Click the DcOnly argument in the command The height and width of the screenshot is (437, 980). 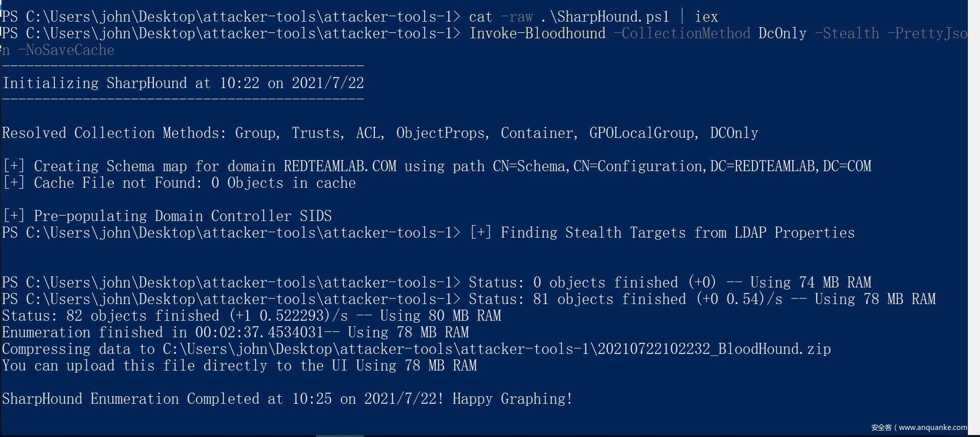click(x=782, y=34)
